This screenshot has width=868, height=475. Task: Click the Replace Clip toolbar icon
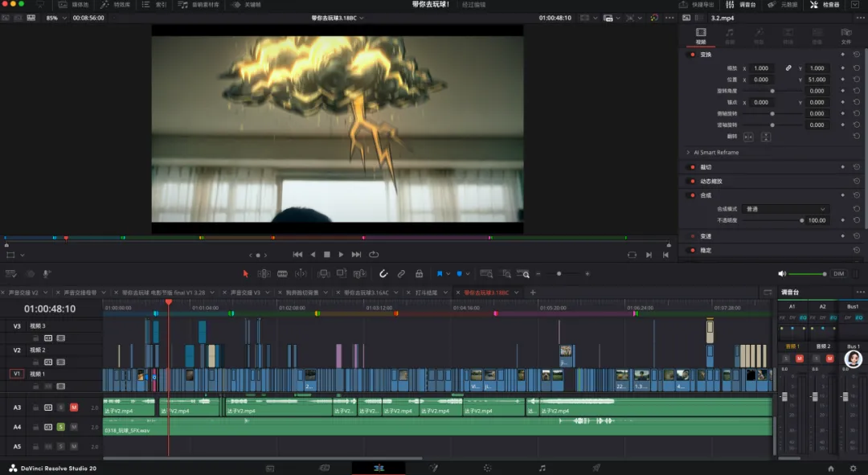click(360, 273)
